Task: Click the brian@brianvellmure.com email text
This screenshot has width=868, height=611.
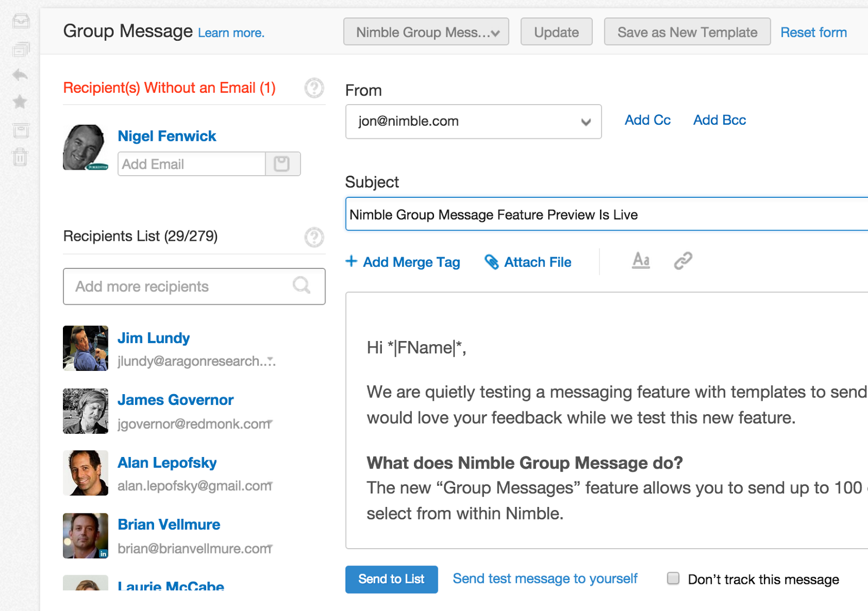Action: [195, 549]
